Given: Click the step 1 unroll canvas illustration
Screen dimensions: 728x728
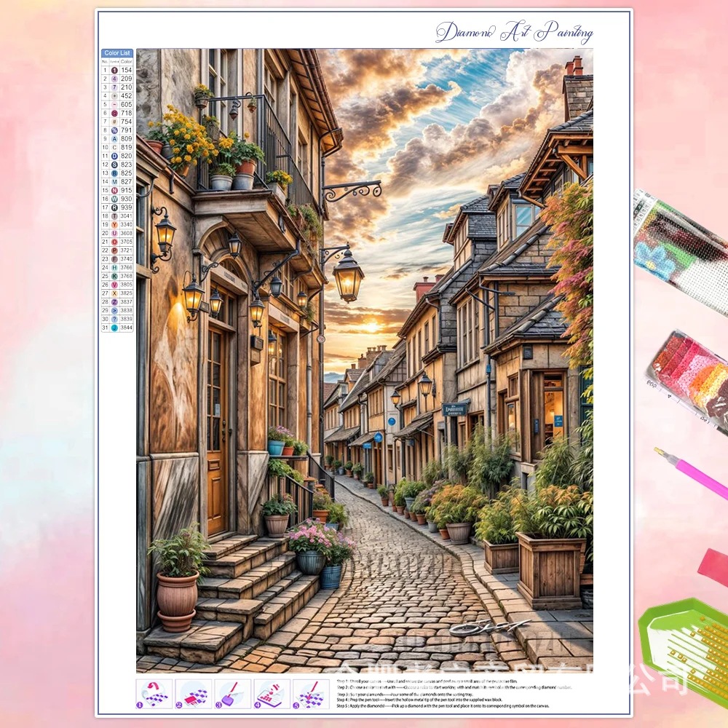Looking at the screenshot, I should tap(154, 694).
